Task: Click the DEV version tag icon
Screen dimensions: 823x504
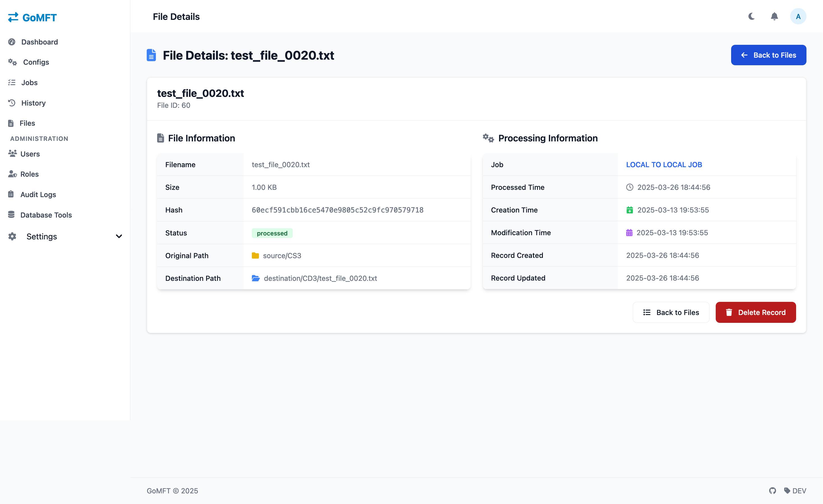Action: (x=787, y=490)
